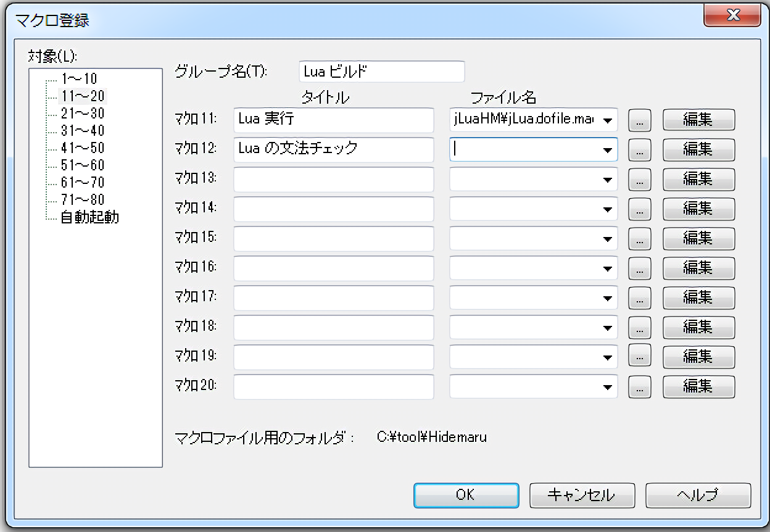Screen dimensions: 770x532
Task: Open file browser for マクロ14
Action: coord(639,209)
